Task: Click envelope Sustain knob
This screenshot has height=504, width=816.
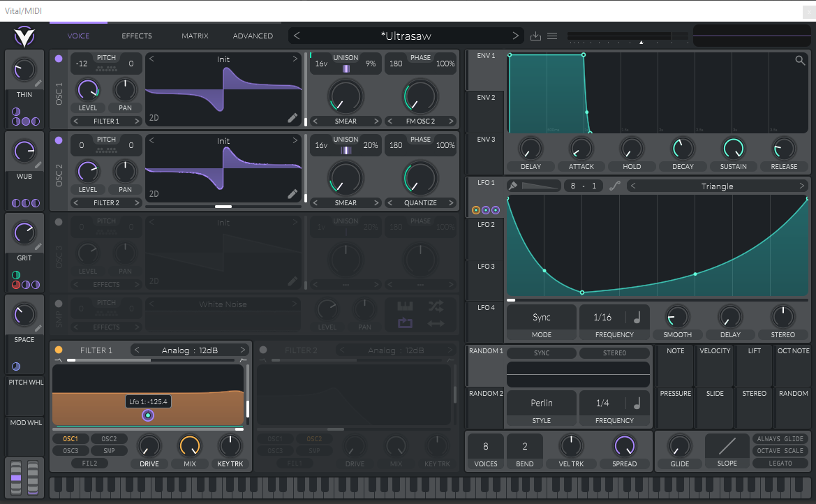Action: coord(733,149)
